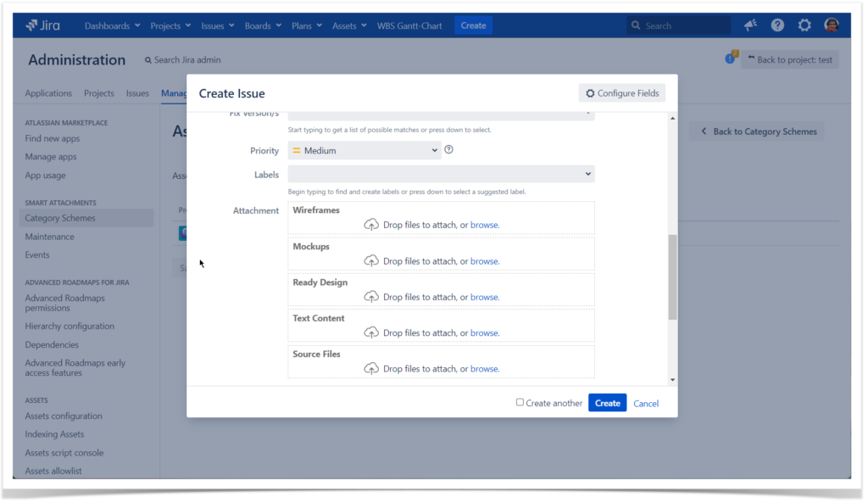Click the help question mark in top bar
The width and height of the screenshot is (868, 503).
[x=776, y=25]
